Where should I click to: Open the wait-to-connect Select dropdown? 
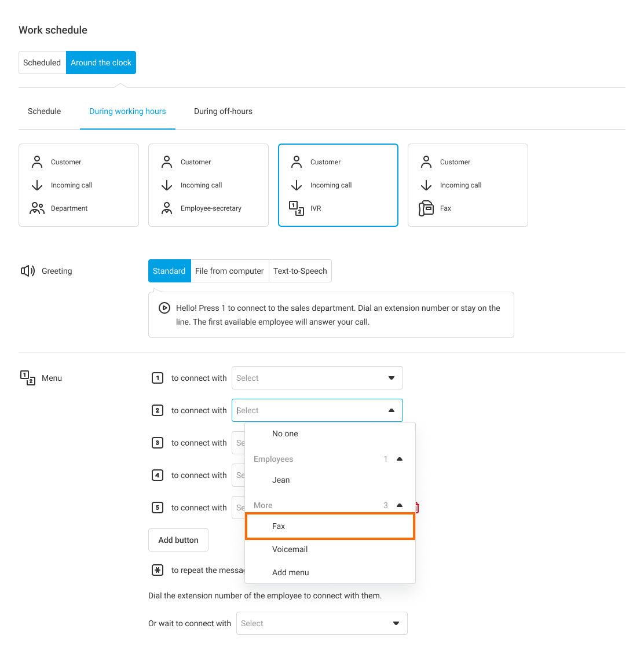coord(321,623)
